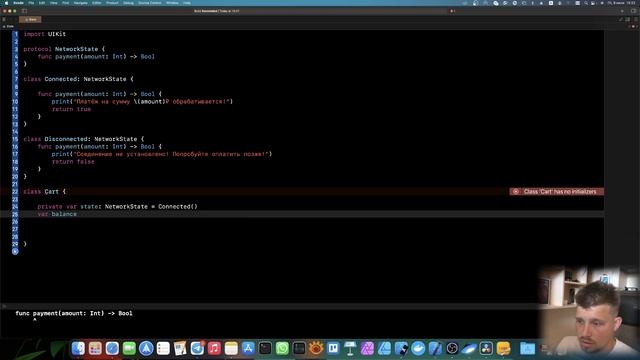
Task: Click 'Connected()' on line 24
Action: 178,207
